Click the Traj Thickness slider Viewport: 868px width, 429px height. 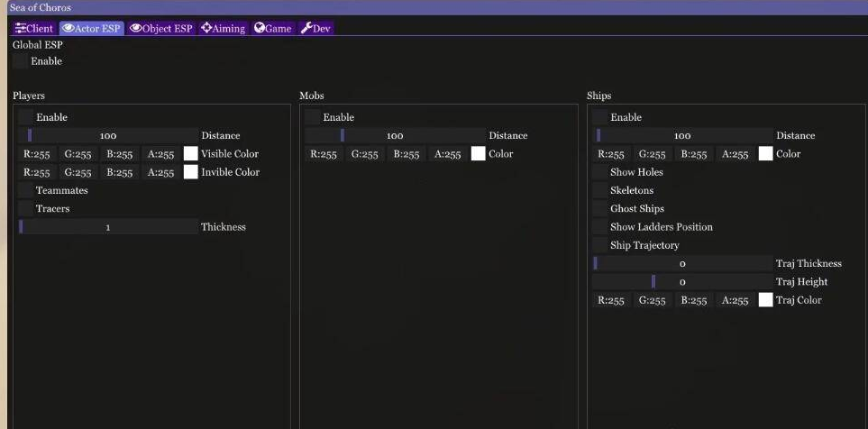click(682, 263)
